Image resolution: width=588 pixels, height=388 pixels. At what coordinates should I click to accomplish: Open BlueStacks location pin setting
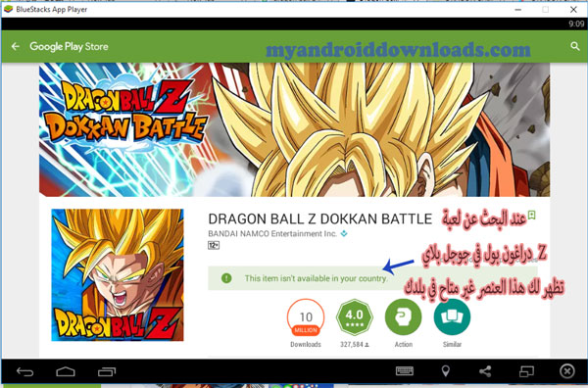coord(446,371)
